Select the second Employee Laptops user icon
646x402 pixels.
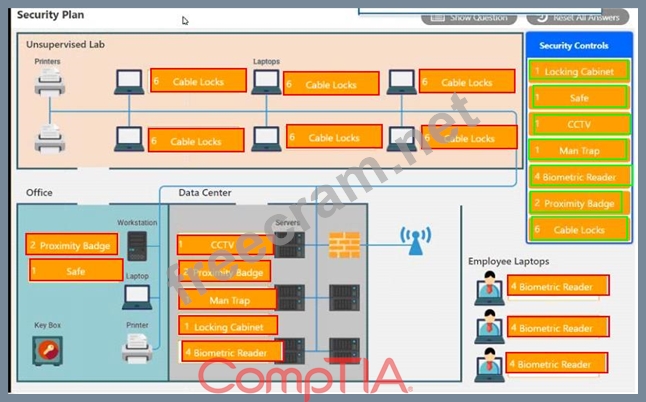[489, 327]
